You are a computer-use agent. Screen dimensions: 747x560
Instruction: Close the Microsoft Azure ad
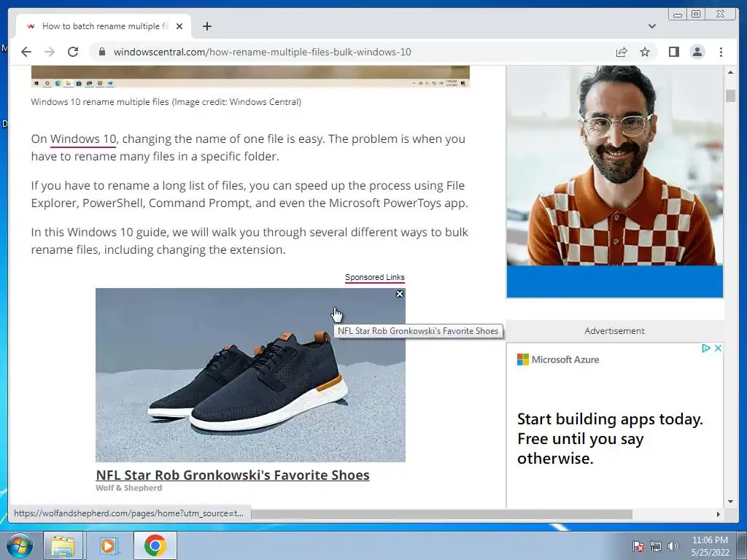pyautogui.click(x=718, y=348)
